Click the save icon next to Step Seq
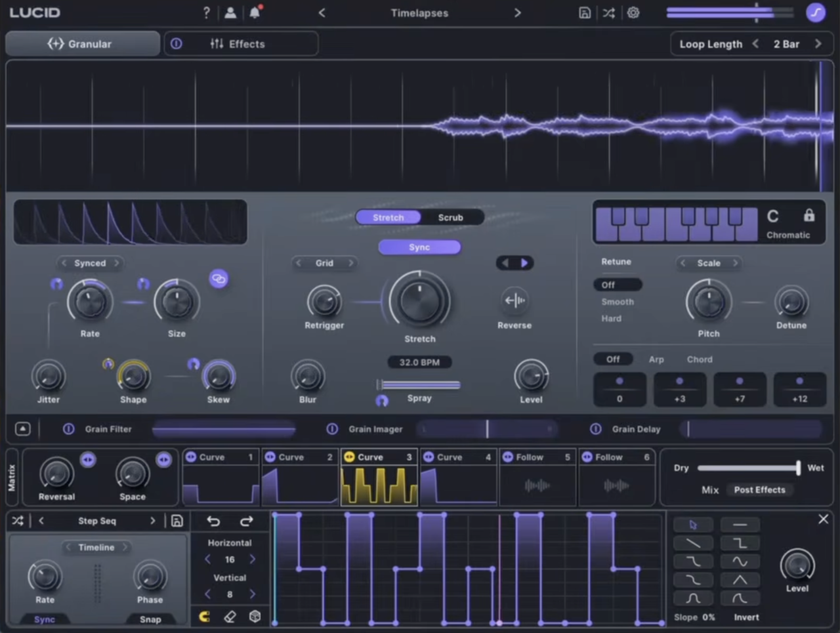 [x=177, y=521]
